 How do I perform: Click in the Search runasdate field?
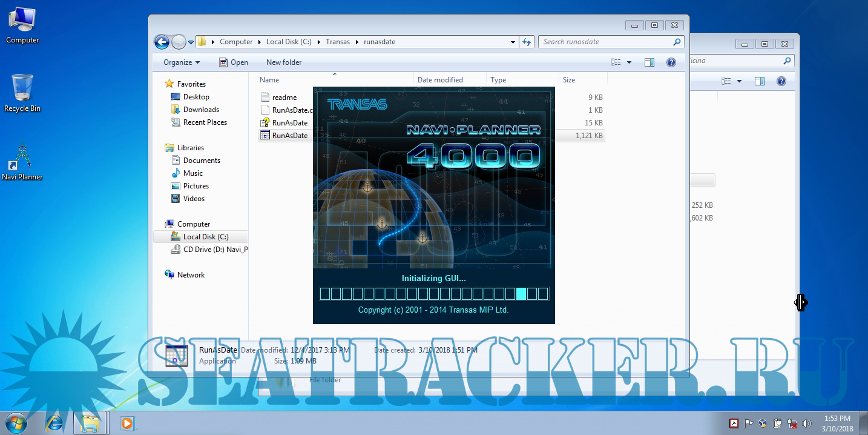click(x=605, y=42)
